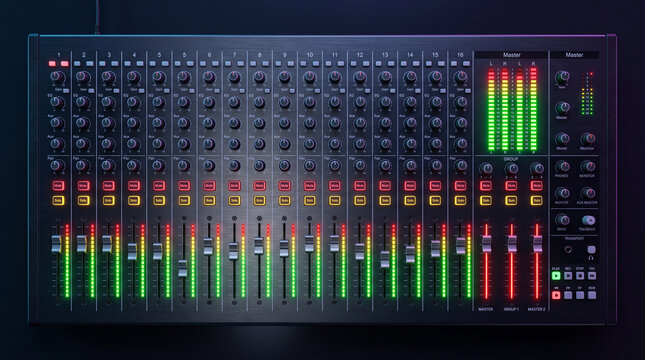This screenshot has height=360, width=645.
Task: Click the channel 6 fader cap
Action: coord(208,246)
